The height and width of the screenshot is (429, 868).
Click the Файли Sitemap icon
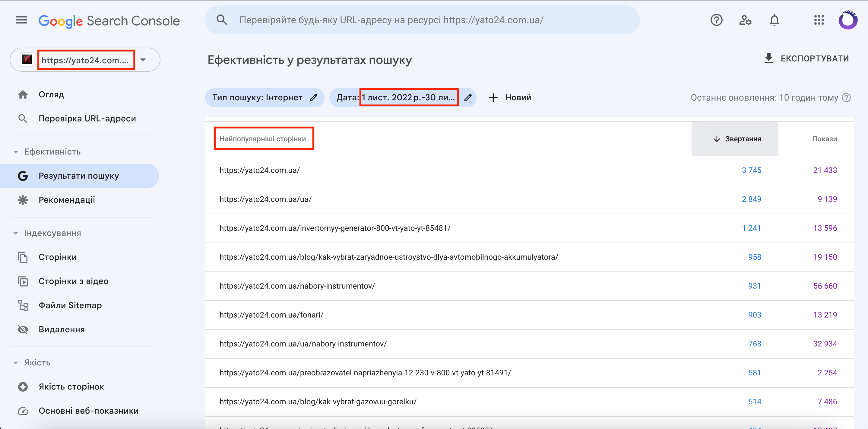23,305
